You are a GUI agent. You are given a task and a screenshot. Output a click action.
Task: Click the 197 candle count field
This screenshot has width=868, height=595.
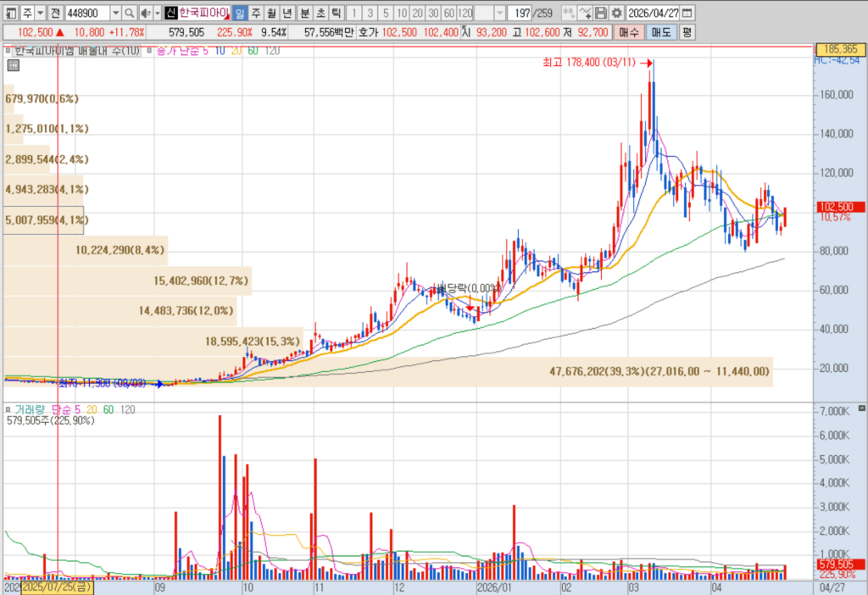pos(520,13)
